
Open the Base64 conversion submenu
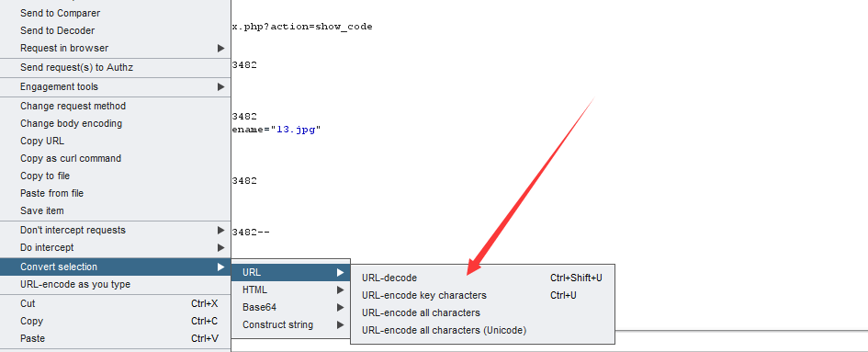point(291,307)
